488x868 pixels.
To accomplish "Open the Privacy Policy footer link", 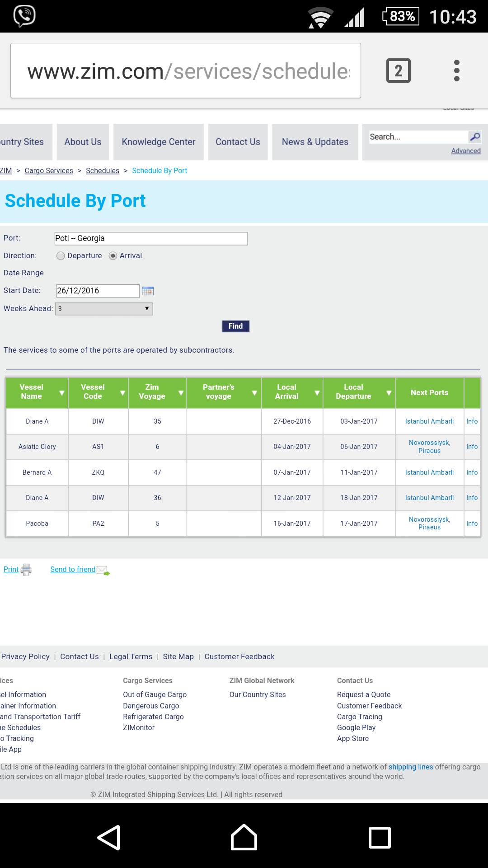I will 25,656.
